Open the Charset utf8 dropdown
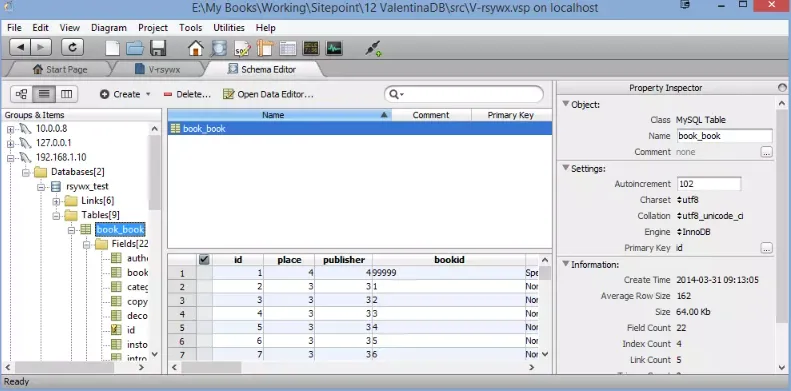This screenshot has width=791, height=391. pyautogui.click(x=688, y=200)
